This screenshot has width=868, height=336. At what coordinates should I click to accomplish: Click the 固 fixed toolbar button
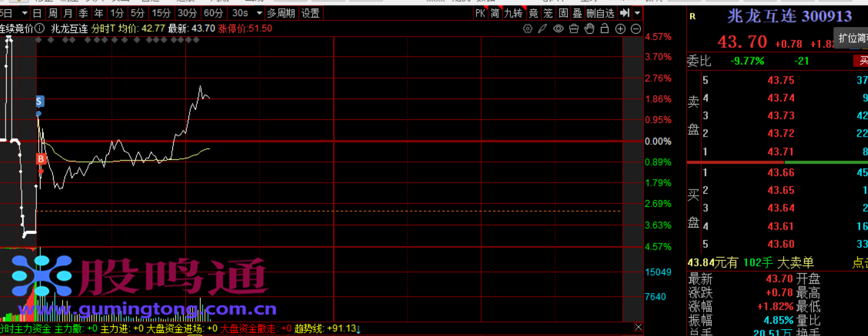pyautogui.click(x=563, y=13)
